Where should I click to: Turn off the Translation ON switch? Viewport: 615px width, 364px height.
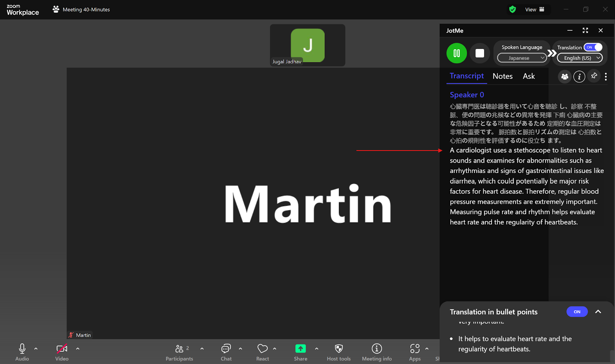[x=593, y=47]
